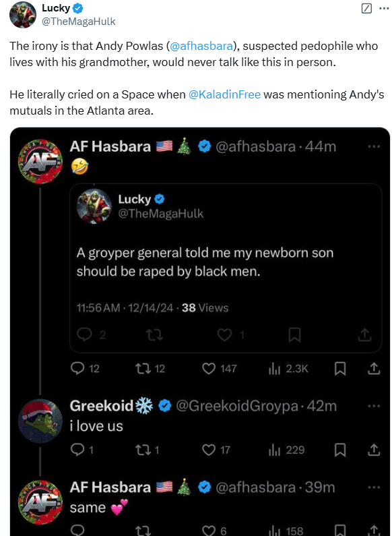The height and width of the screenshot is (536, 392).
Task: Open the @KaladinFree mention link
Action: 224,94
